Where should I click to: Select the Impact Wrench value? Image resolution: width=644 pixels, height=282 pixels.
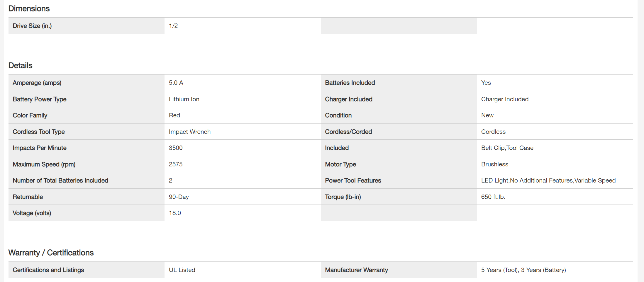(189, 132)
